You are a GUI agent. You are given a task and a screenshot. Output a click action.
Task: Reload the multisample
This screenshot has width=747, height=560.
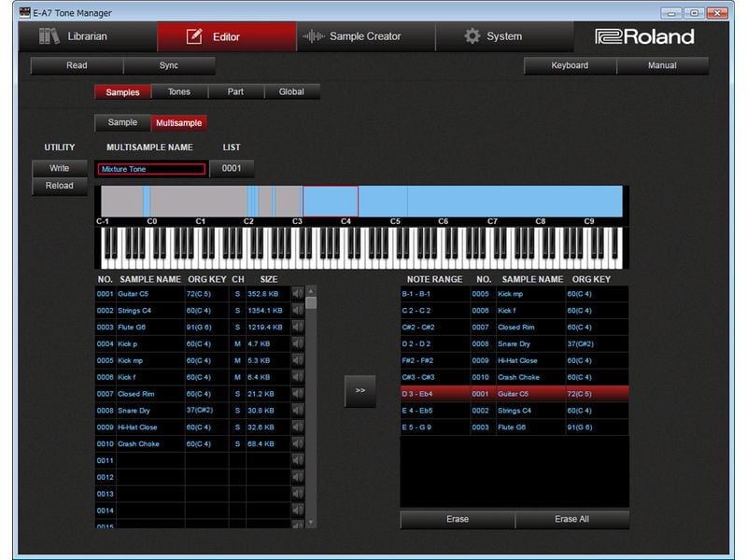[x=60, y=186]
